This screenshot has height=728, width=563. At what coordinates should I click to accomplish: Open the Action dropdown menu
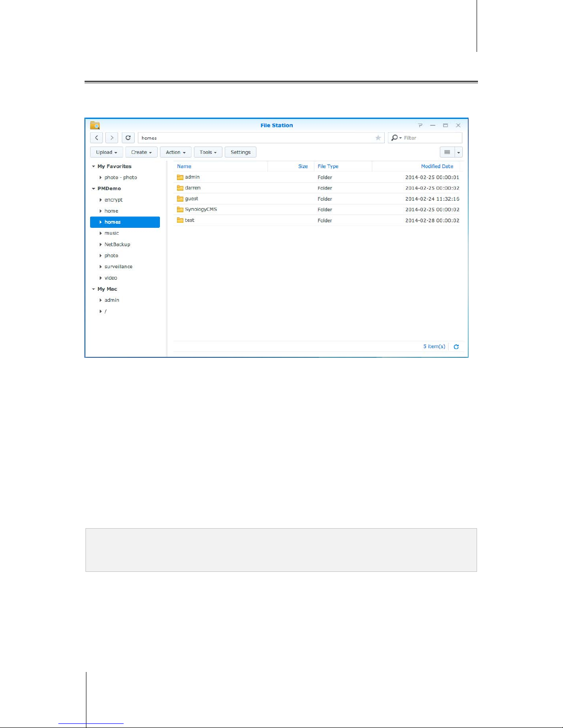pyautogui.click(x=176, y=152)
